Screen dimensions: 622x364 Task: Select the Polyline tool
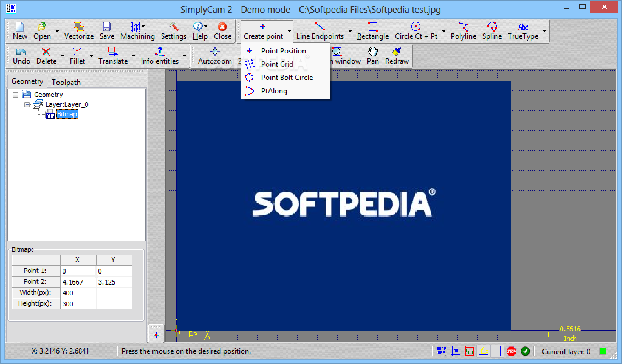point(463,31)
